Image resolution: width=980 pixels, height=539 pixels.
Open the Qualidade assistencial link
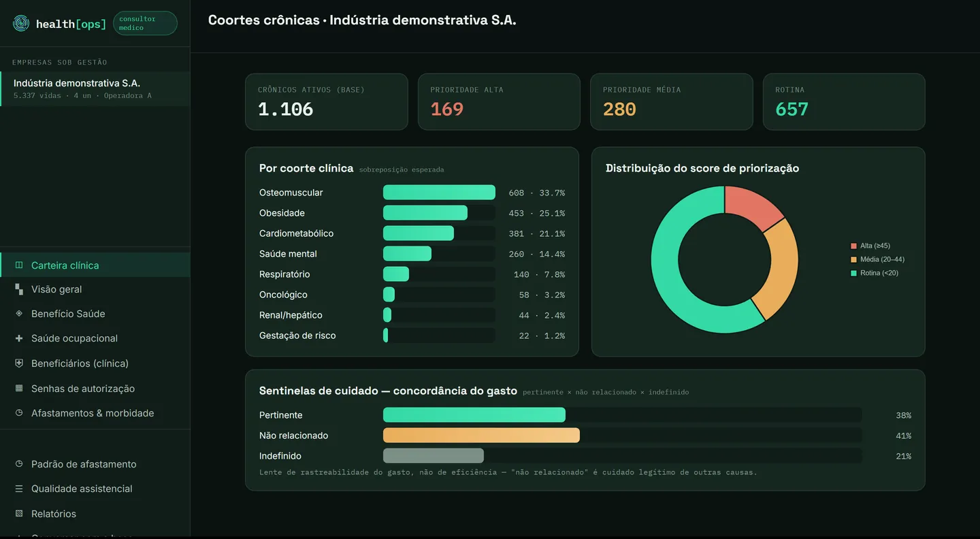click(x=95, y=489)
